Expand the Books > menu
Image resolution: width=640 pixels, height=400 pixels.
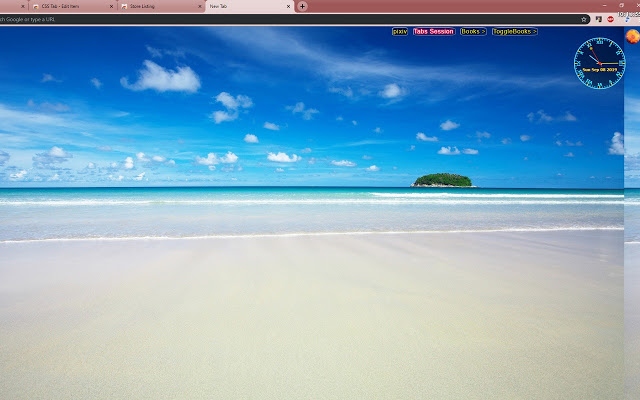[472, 32]
